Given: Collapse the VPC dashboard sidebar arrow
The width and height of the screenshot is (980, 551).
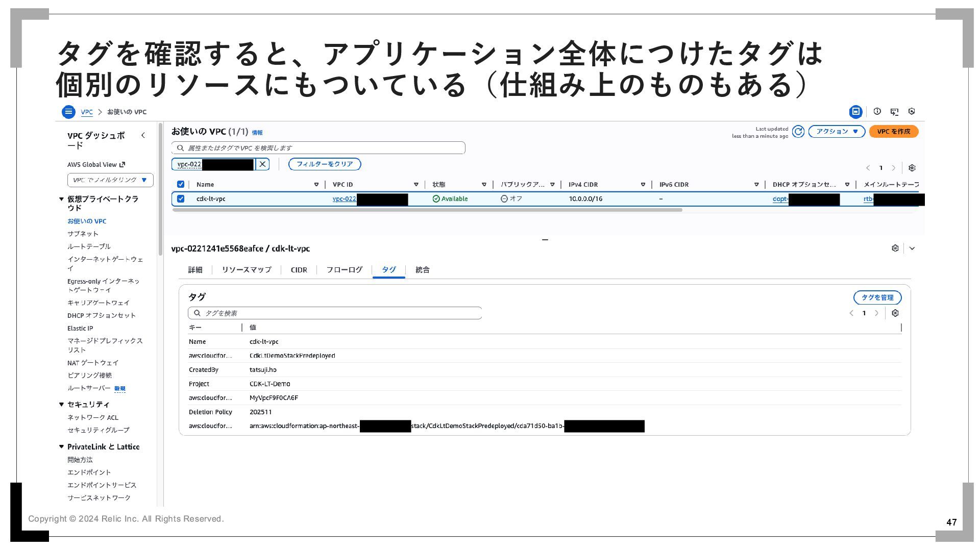Looking at the screenshot, I should (x=143, y=135).
